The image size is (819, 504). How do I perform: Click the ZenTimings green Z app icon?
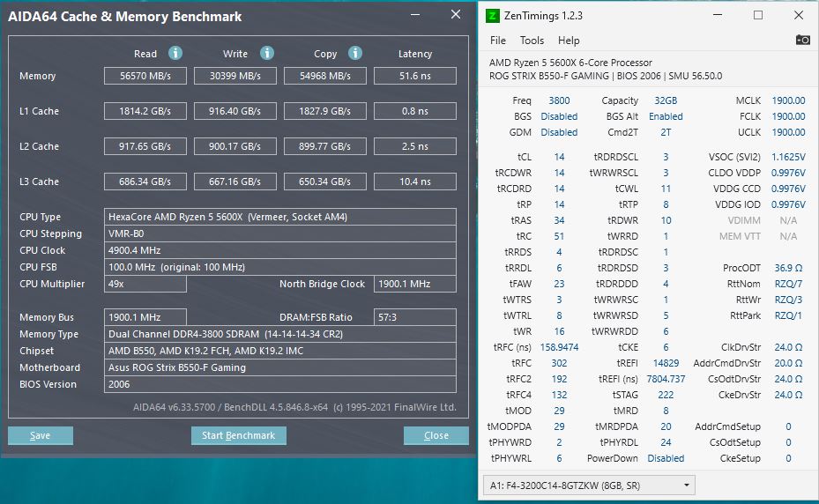click(492, 16)
